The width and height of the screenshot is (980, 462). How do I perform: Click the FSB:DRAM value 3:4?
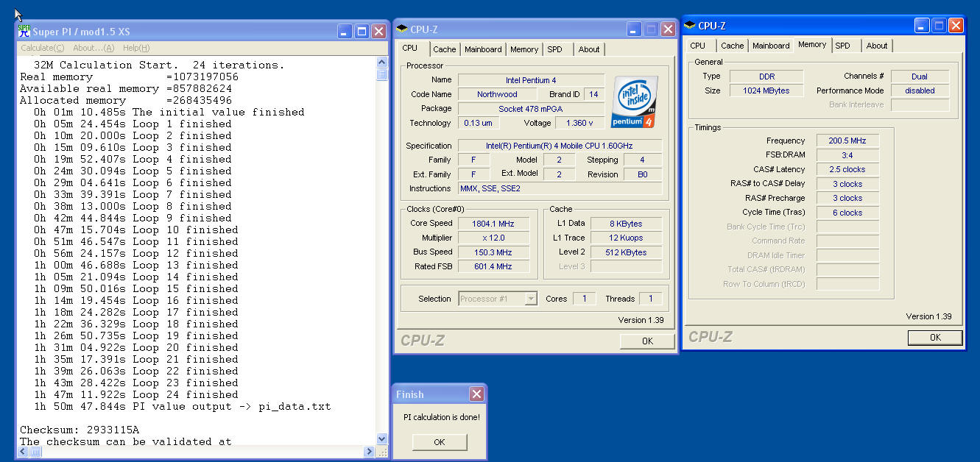(x=847, y=155)
